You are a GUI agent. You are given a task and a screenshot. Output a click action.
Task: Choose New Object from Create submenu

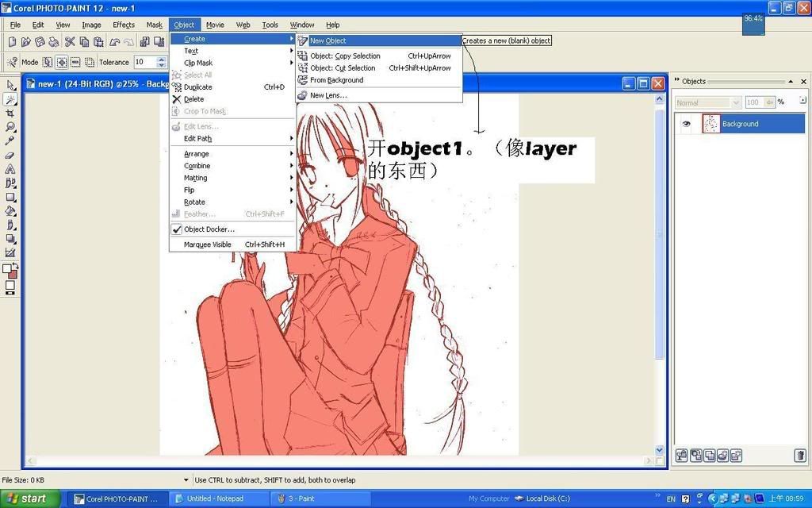[379, 40]
